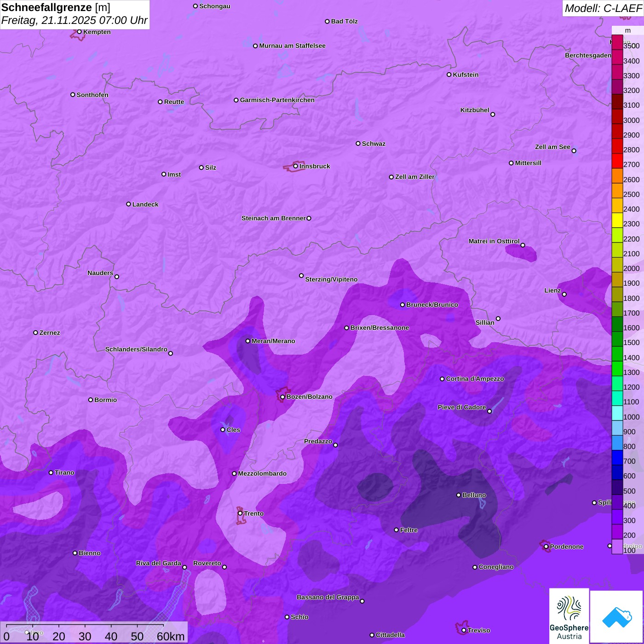The height and width of the screenshot is (644, 644).
Task: Select the Pordenone city marker dot
Action: pyautogui.click(x=546, y=546)
